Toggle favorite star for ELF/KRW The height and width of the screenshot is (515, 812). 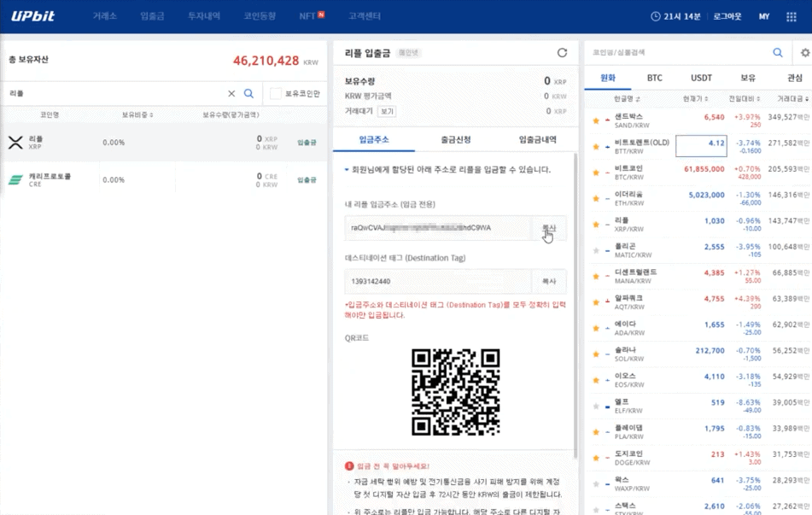[596, 407]
